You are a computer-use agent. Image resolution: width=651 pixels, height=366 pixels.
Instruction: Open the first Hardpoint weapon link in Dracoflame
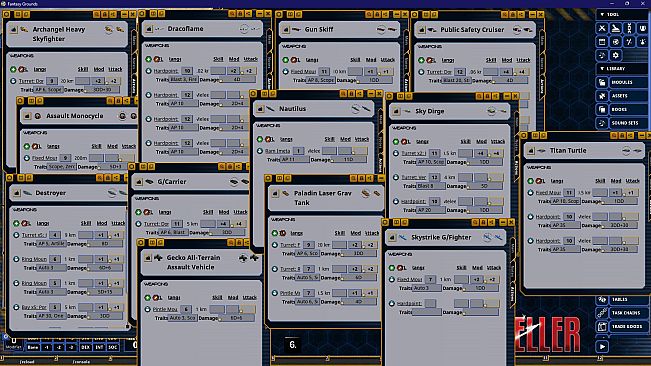pyautogui.click(x=166, y=71)
